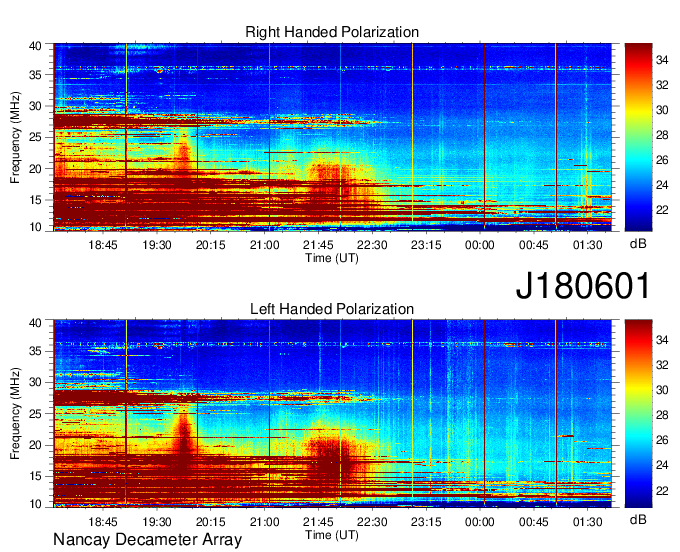Click the dB unit label under the bottom color bar
The height and width of the screenshot is (552, 680).
638,520
